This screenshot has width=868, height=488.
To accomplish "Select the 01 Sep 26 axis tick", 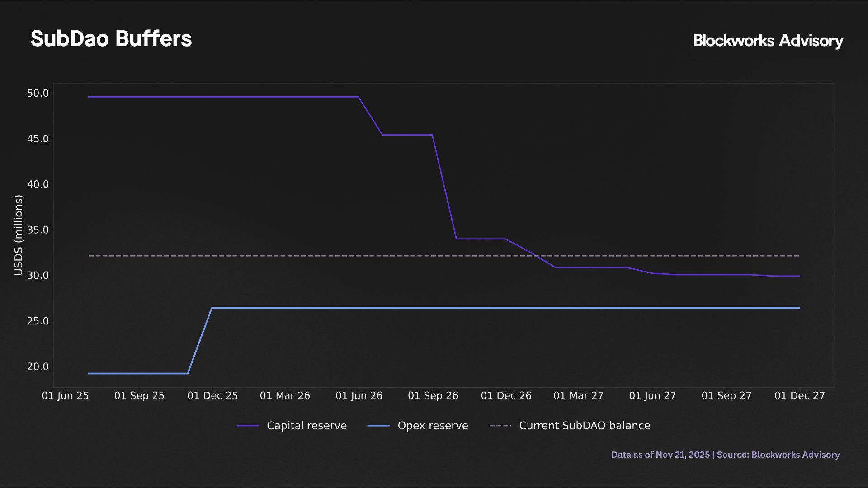I will [433, 396].
